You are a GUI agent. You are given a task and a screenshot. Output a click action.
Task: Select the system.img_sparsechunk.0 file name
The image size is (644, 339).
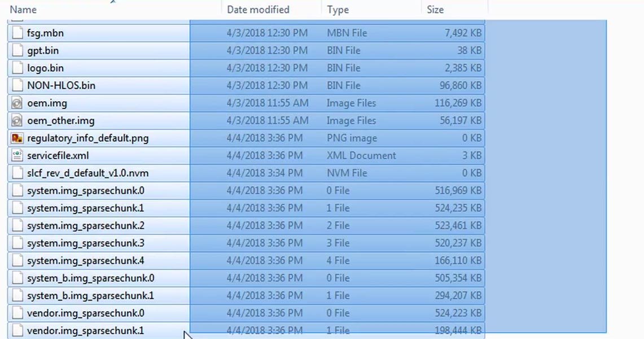pos(85,190)
